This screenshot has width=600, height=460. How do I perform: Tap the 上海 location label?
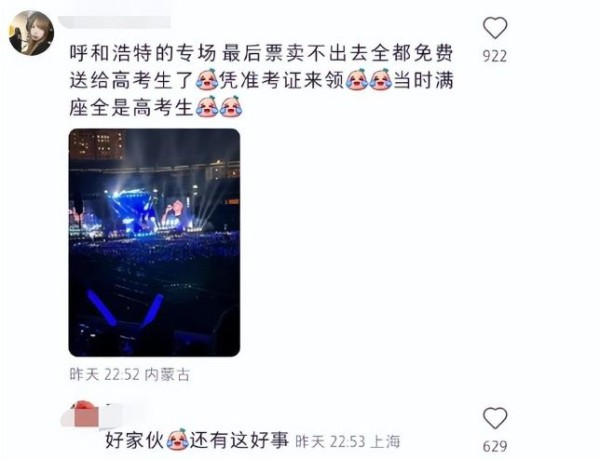point(385,442)
